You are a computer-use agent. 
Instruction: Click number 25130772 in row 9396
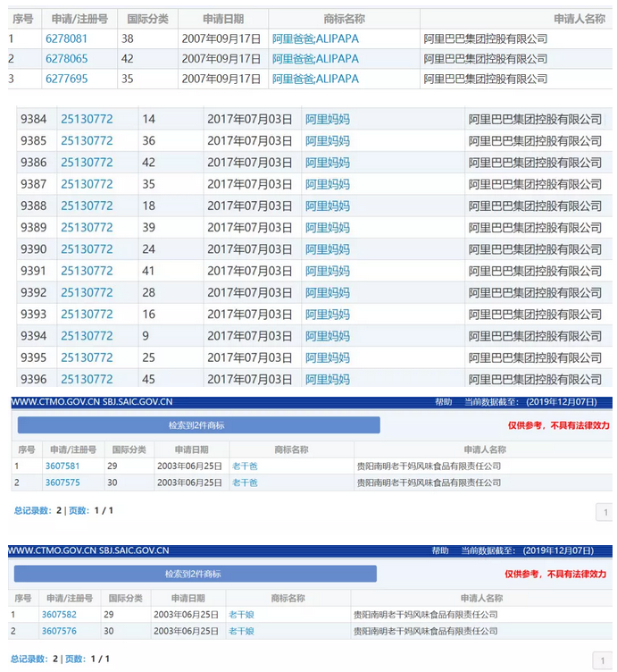point(87,379)
